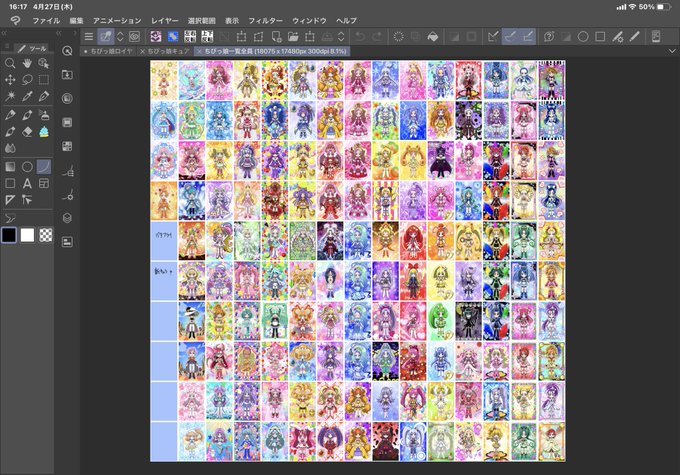The image size is (680, 475).
Task: Switch to the ちびっ娘ロイヤ canvas tab
Action: (x=109, y=51)
